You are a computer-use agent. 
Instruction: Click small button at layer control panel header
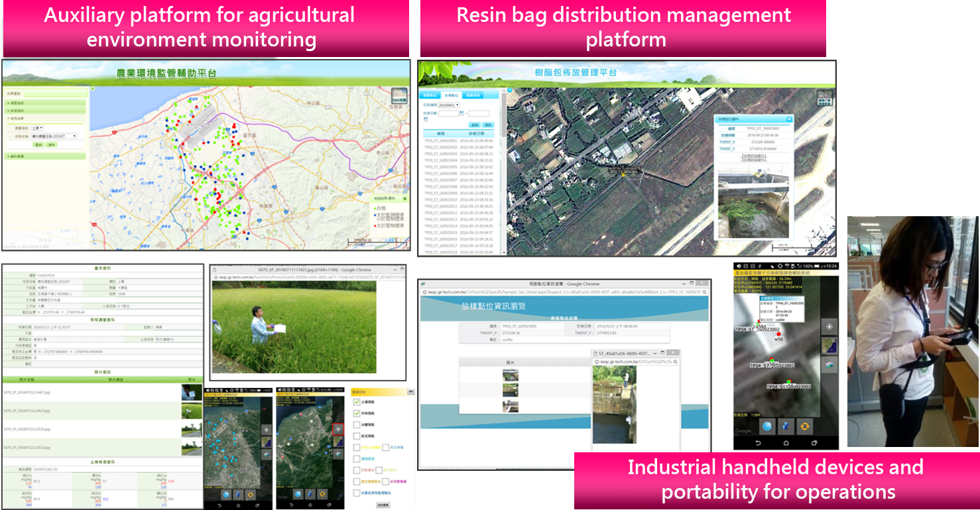point(411,392)
